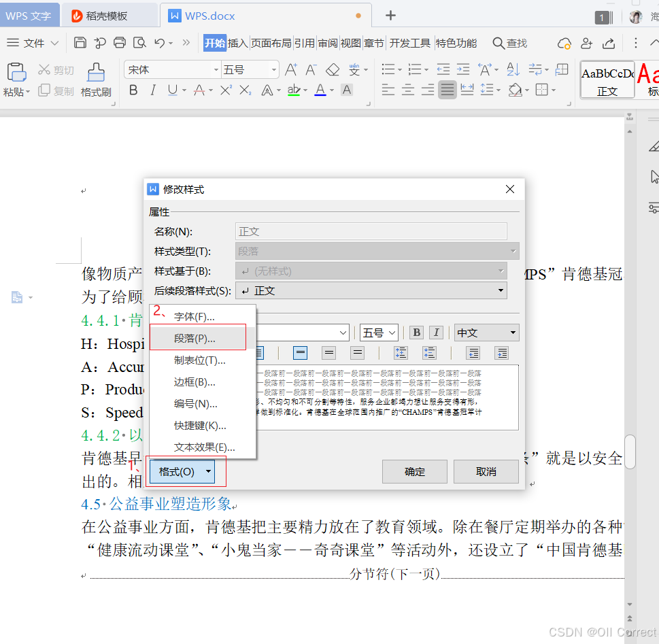The width and height of the screenshot is (659, 644).
Task: Center align text in ribbon
Action: [407, 90]
